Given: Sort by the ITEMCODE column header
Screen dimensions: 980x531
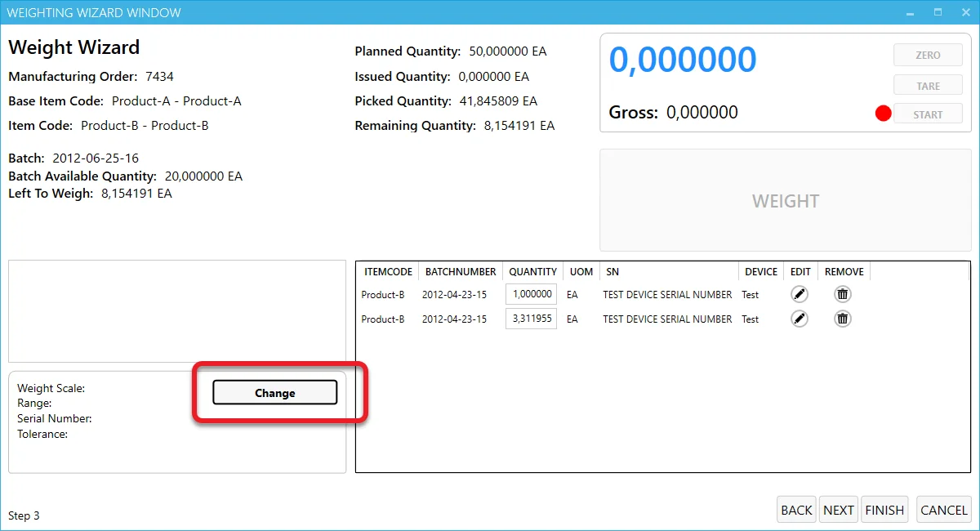Looking at the screenshot, I should (x=388, y=271).
